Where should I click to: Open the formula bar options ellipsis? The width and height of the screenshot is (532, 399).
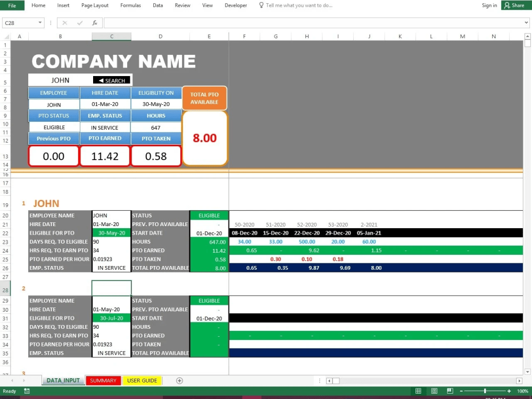[51, 22]
